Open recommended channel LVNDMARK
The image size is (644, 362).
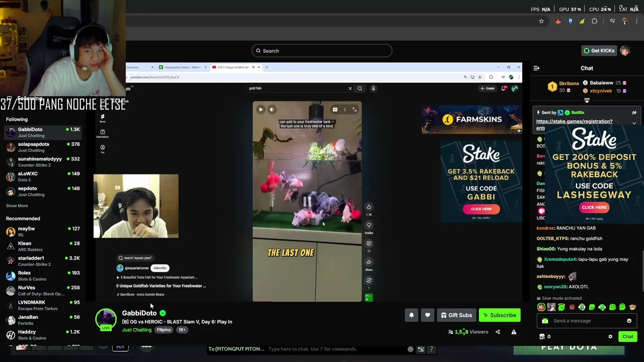(x=43, y=305)
